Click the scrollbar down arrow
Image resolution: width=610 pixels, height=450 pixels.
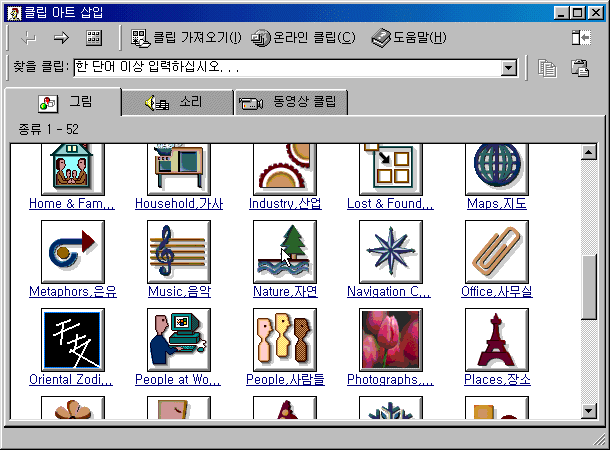589,411
